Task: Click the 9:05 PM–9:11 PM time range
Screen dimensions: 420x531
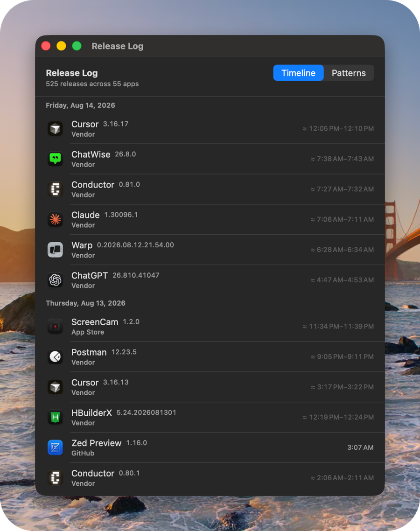Action: click(x=342, y=356)
